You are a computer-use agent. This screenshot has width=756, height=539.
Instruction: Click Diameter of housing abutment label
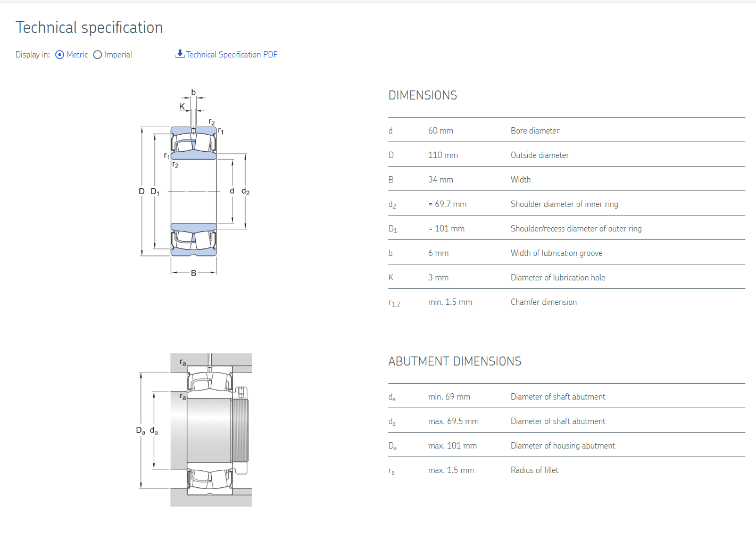click(x=562, y=446)
